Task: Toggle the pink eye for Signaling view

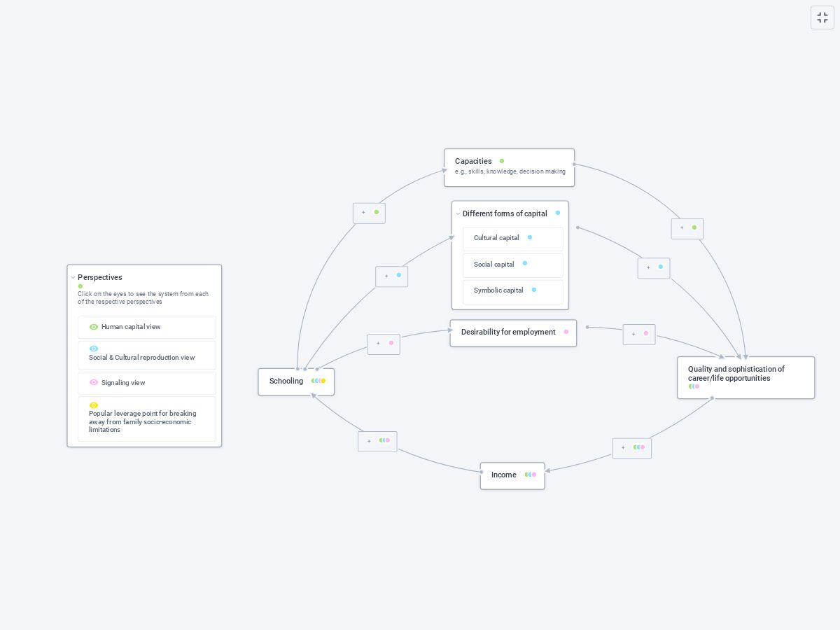Action: click(x=94, y=383)
